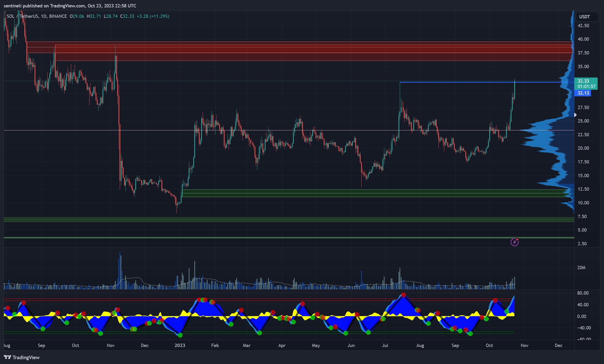Click the purple lightning bolt event icon

(514, 242)
